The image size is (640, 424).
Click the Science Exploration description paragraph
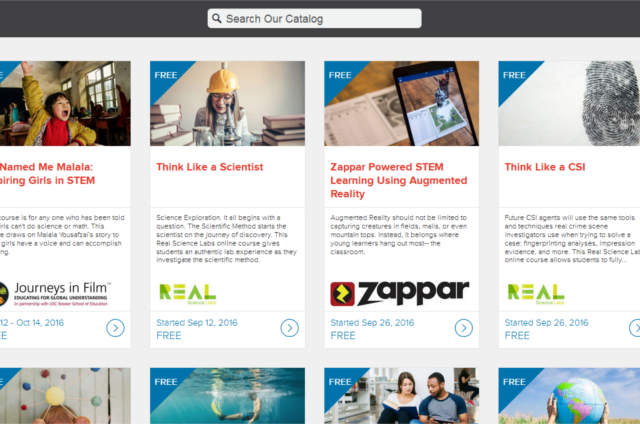coord(227,239)
